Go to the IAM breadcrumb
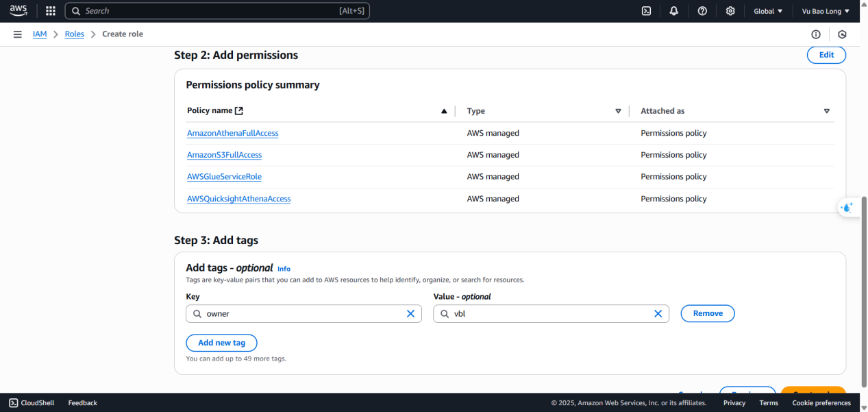 tap(40, 34)
